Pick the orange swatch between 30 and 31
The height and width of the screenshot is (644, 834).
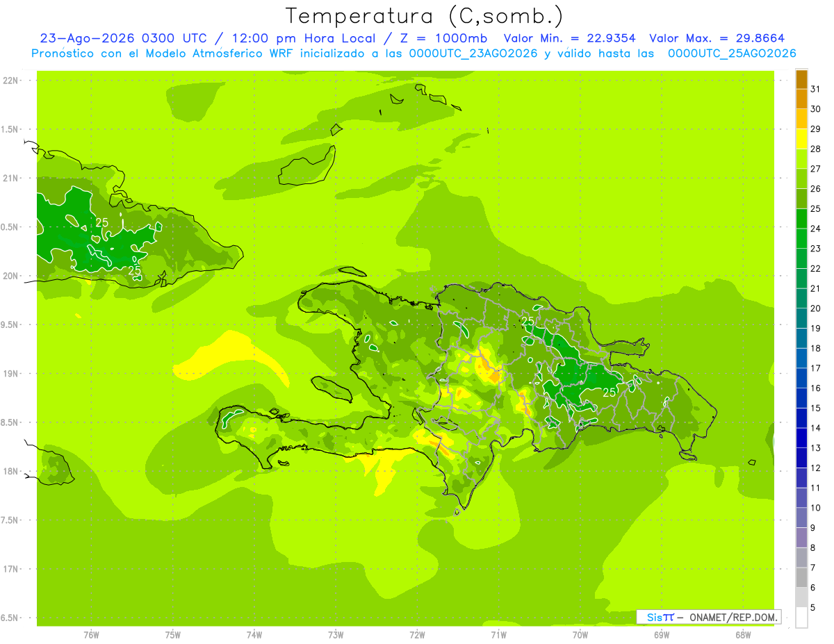pyautogui.click(x=801, y=99)
